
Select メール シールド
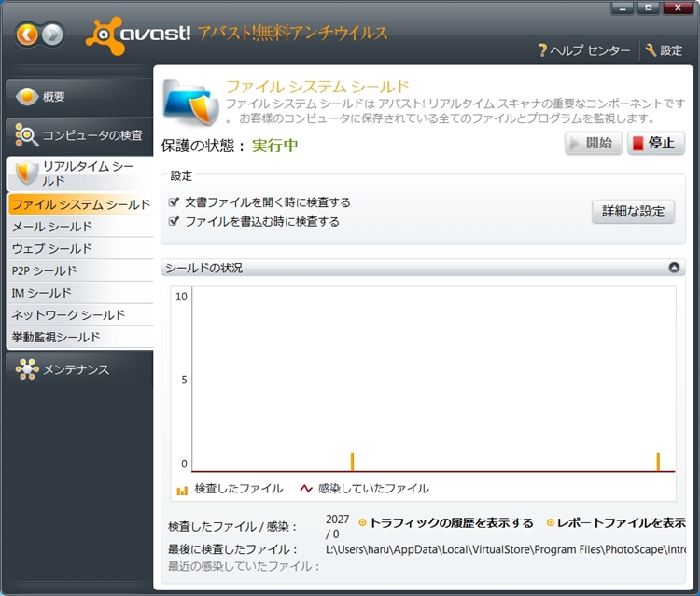(81, 227)
